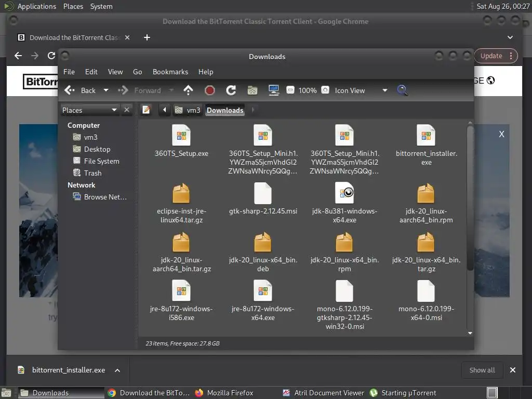Screen dimensions: 532x399
Task: Reset zoom via the 100% label
Action: click(x=308, y=90)
